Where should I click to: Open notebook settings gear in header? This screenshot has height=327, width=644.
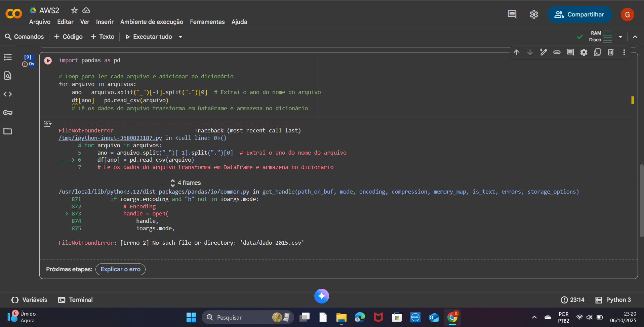(534, 14)
